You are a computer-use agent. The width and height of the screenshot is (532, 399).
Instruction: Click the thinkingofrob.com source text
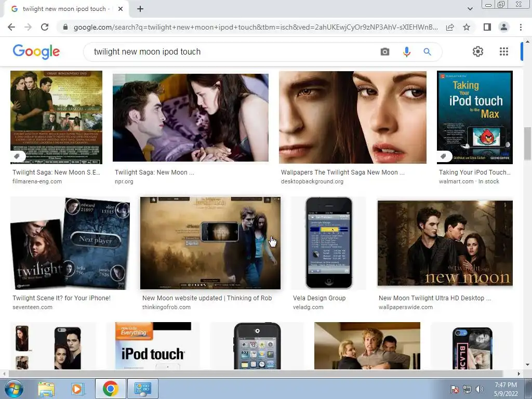[166, 307]
